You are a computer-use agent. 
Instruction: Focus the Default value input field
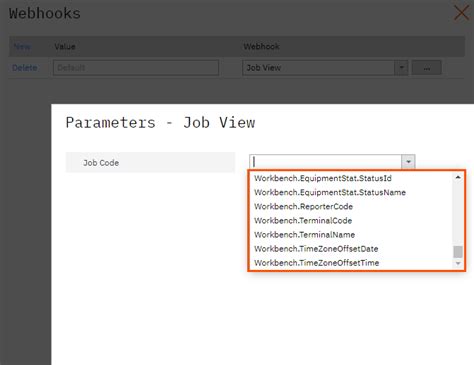[x=136, y=68]
